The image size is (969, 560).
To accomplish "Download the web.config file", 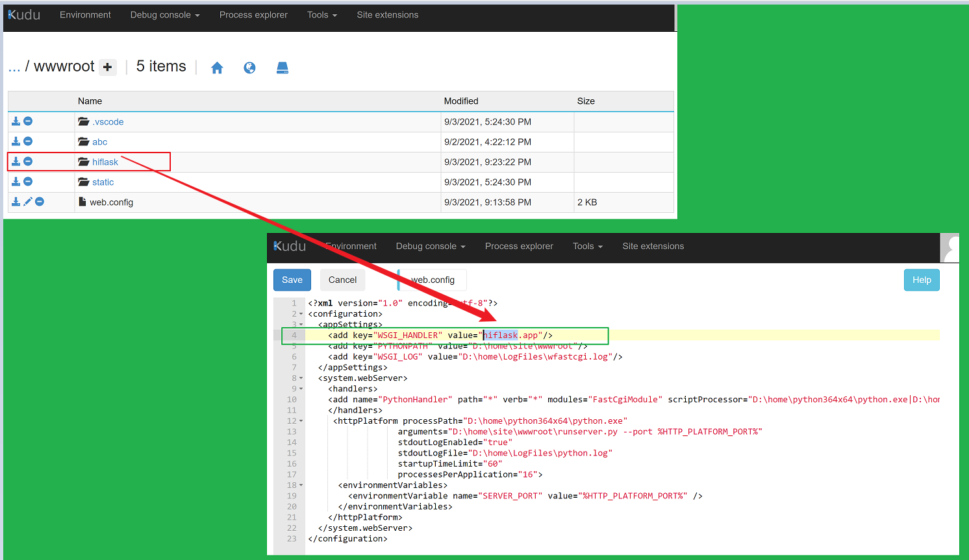I will click(x=16, y=202).
